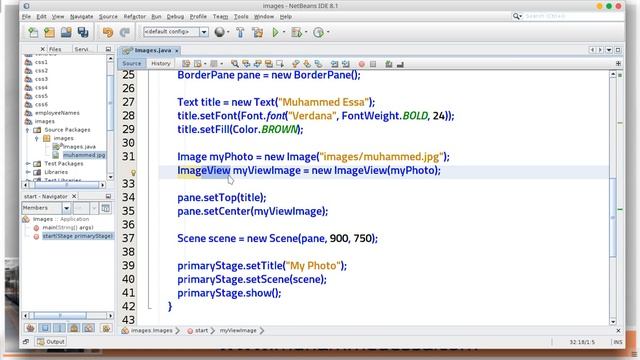Screen dimensions: 640x360
Task: Click the lightbulb hint icon at line 32
Action: click(133, 173)
